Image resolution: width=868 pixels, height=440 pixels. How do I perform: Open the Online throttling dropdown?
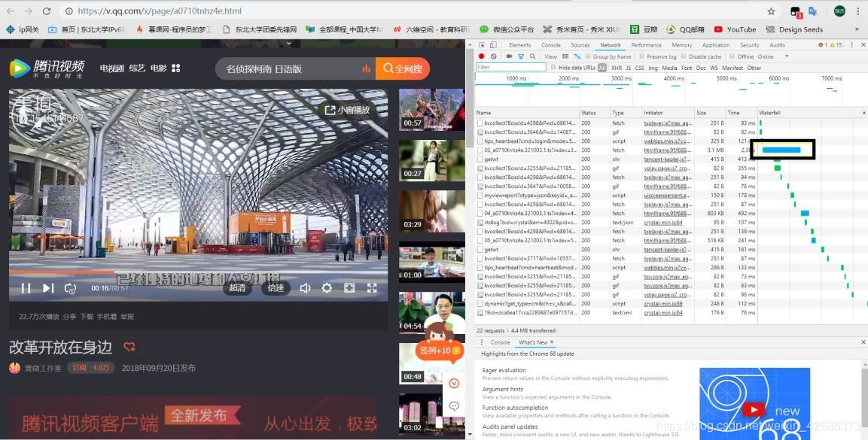click(773, 56)
